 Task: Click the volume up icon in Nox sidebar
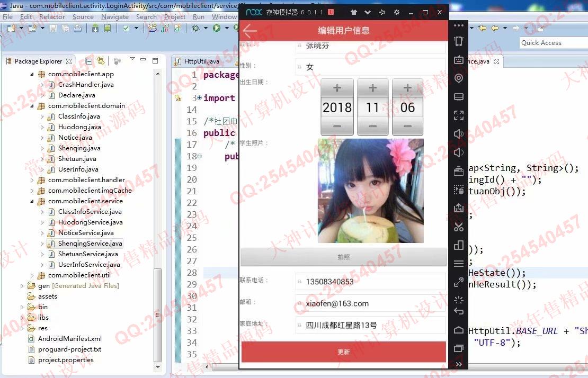pyautogui.click(x=459, y=134)
